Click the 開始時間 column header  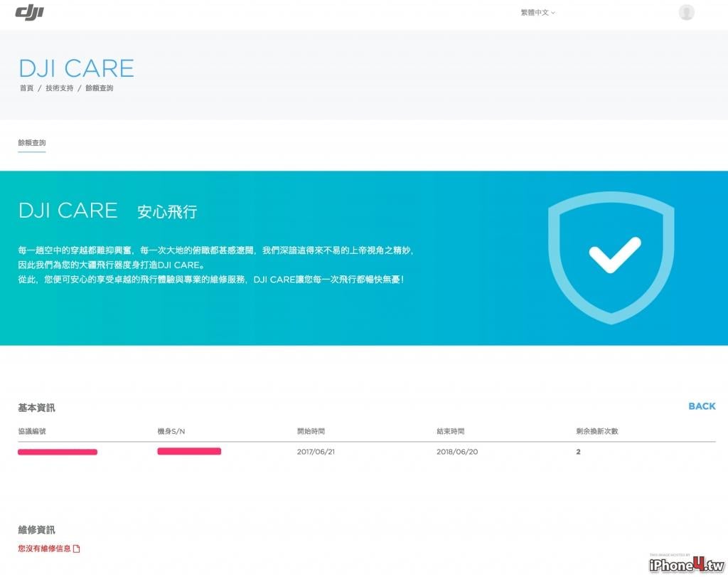coord(311,431)
